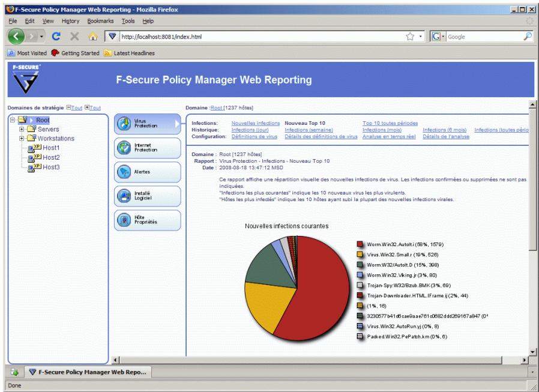The width and height of the screenshot is (539, 392).
Task: Open the back/forward history dropdown arrow
Action: tap(41, 37)
